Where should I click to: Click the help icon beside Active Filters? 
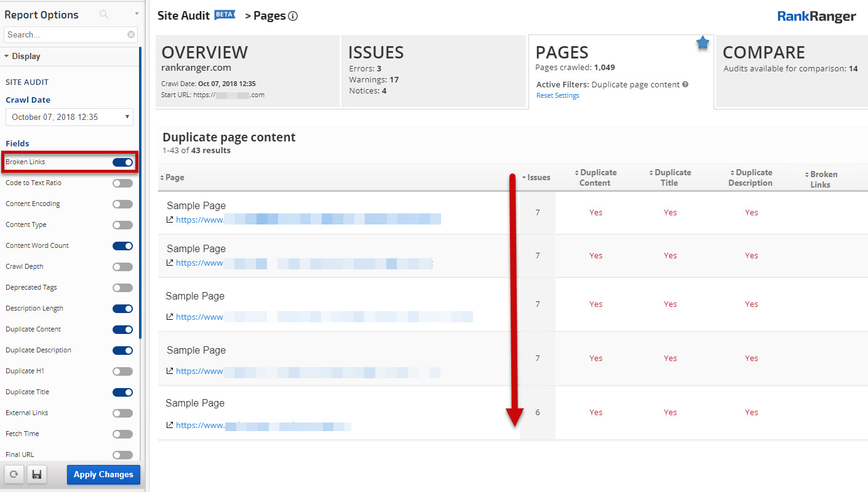pyautogui.click(x=685, y=85)
